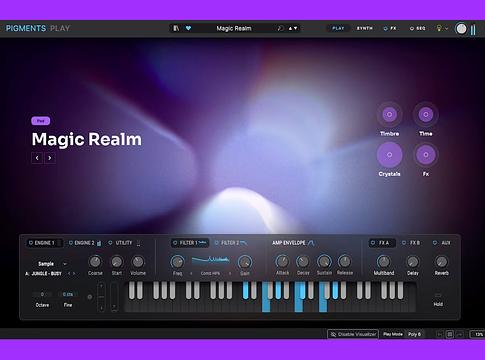Like the preset with the heart icon
This screenshot has height=360, width=485.
click(x=188, y=28)
